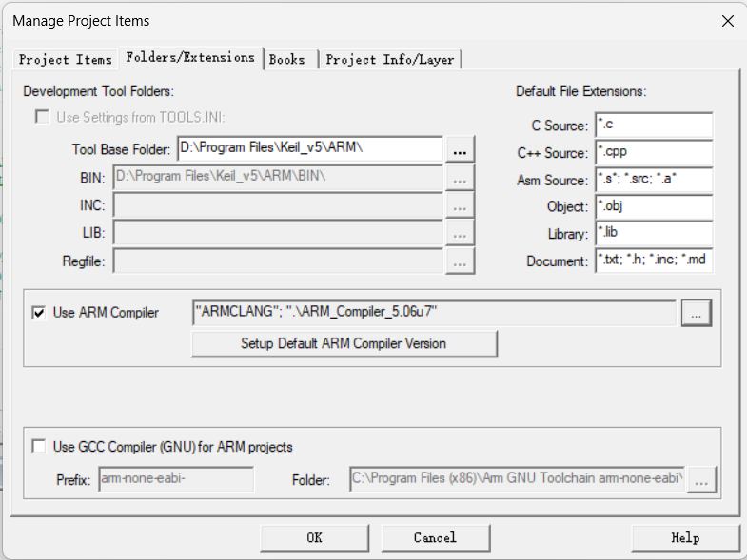Click the INC folder field

tap(278, 205)
